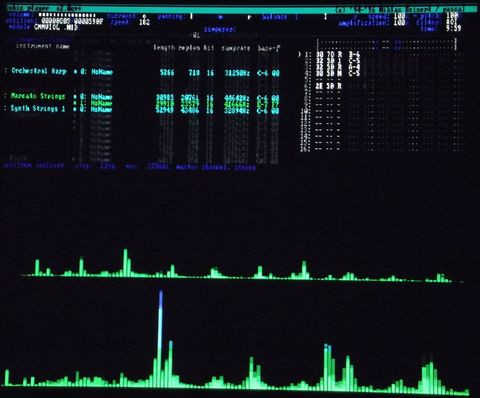Click the volume level bar
Image resolution: width=480 pixels, height=398 pixels.
point(67,15)
